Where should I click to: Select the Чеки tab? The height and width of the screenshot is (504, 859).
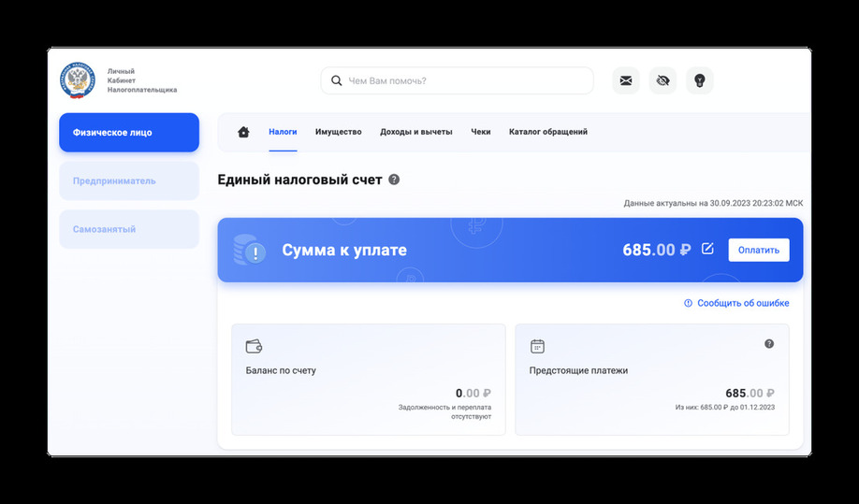(x=480, y=132)
